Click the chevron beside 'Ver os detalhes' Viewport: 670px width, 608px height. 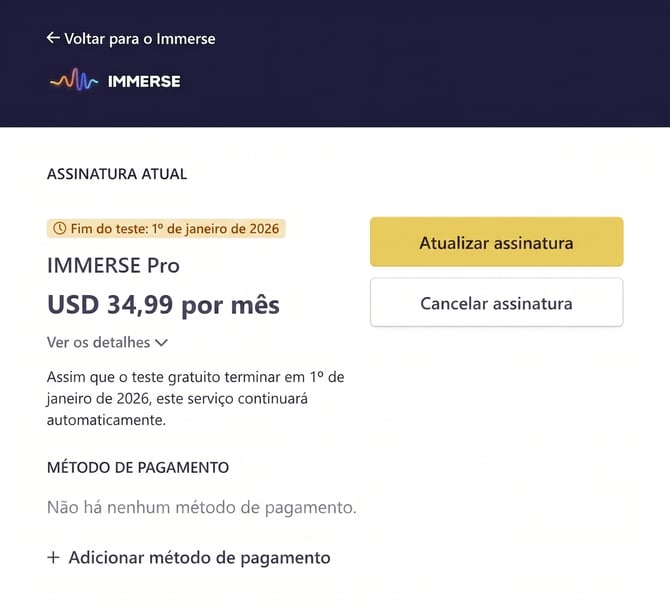[x=161, y=343]
